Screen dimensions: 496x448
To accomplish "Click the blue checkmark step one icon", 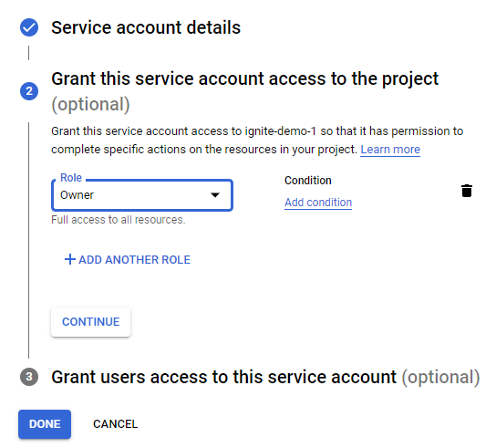I will (29, 27).
